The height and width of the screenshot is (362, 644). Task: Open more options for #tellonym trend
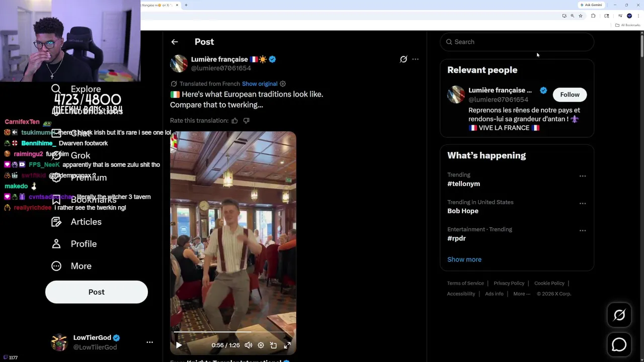(x=583, y=176)
